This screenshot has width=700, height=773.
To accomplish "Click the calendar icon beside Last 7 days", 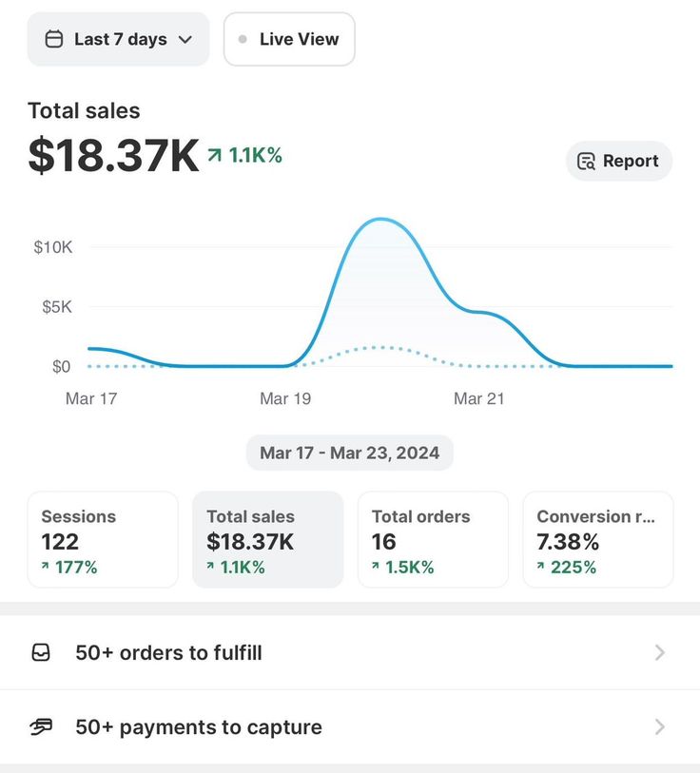I will (56, 39).
